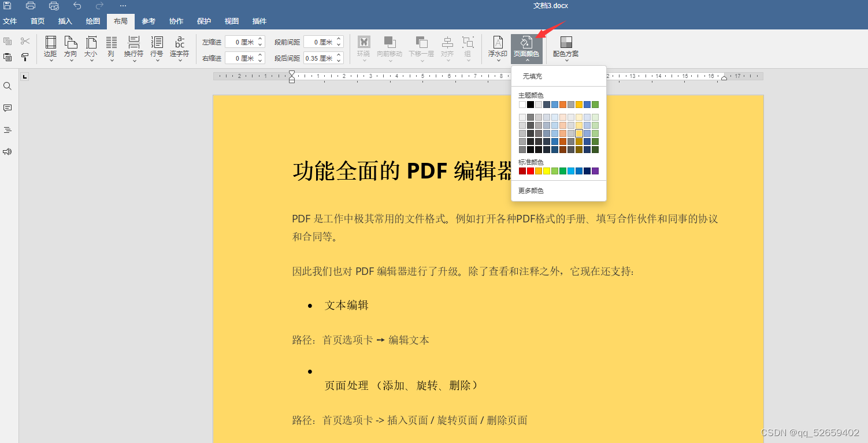Image resolution: width=868 pixels, height=443 pixels.
Task: Click the Redo arrow icon
Action: coord(99,6)
